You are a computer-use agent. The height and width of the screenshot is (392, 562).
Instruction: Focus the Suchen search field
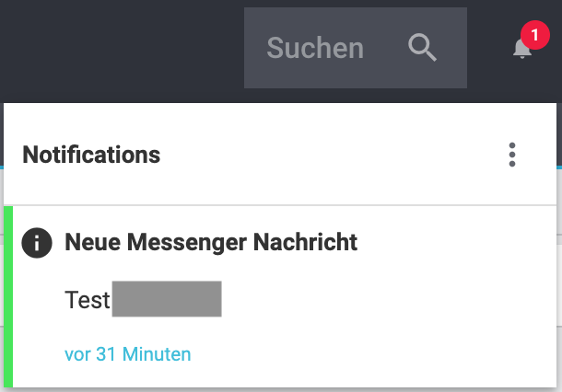(332, 48)
